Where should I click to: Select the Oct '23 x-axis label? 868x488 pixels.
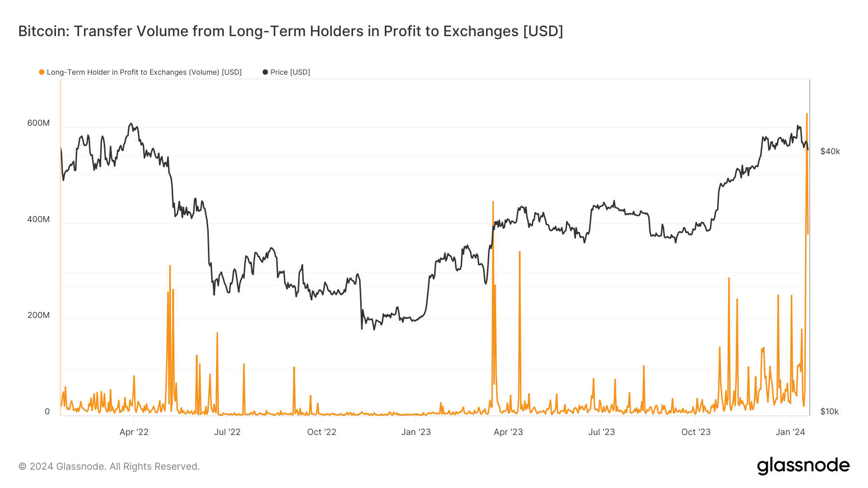pyautogui.click(x=696, y=432)
